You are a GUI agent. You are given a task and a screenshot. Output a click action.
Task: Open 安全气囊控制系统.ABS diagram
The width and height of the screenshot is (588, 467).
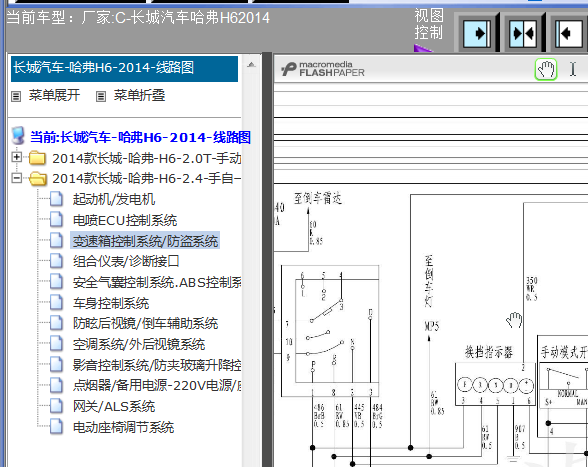(x=157, y=282)
